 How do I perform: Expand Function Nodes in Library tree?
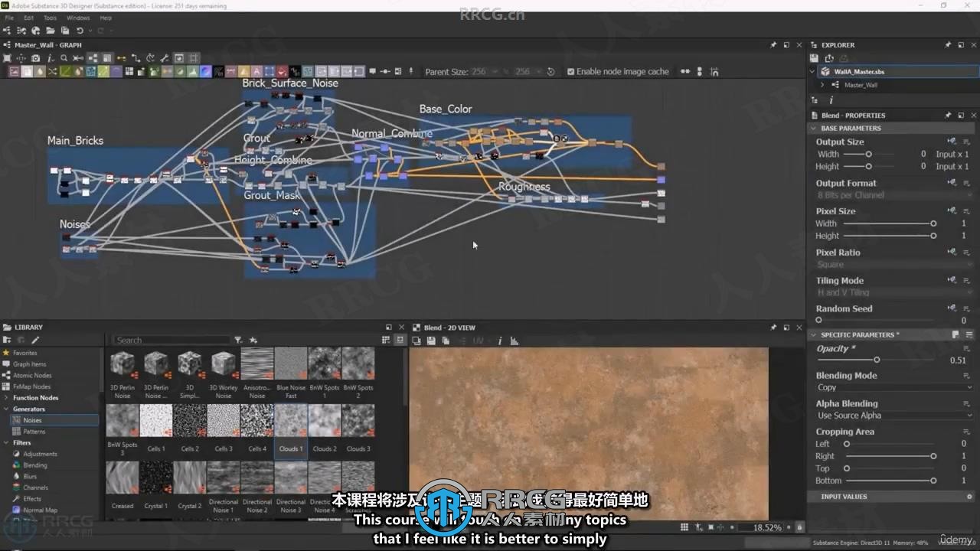6,398
